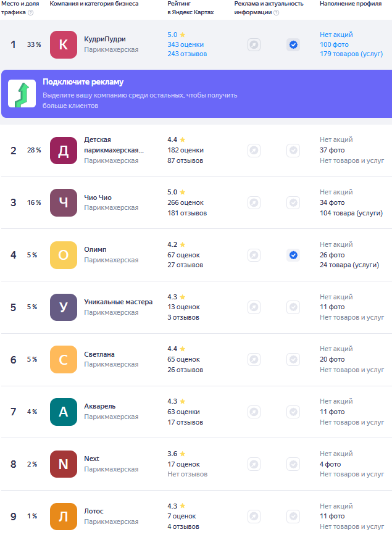Click the '179 товаров (услуг)' link
Viewport: 392px width, 540px height.
(349, 54)
